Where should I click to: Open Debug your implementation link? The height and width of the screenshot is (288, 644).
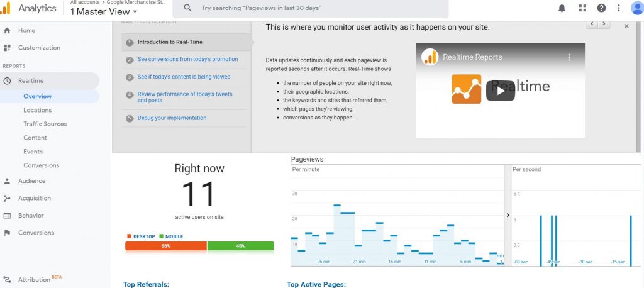tap(172, 118)
